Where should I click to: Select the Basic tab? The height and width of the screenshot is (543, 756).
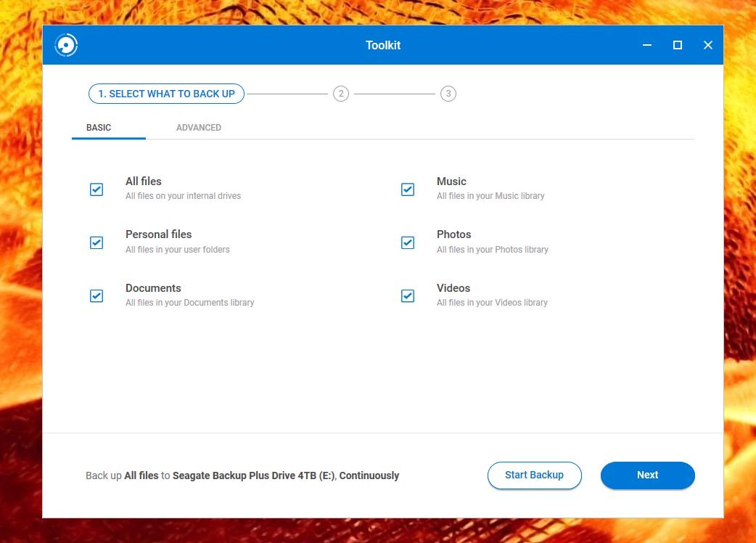coord(99,128)
